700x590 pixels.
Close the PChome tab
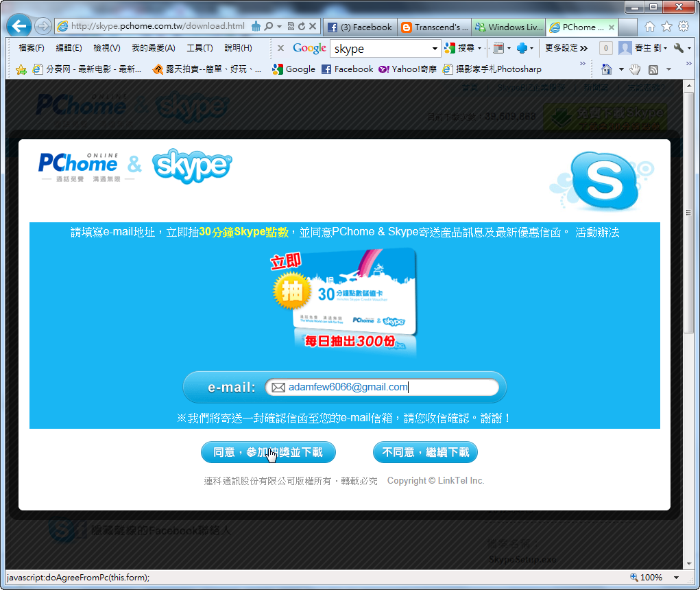[612, 27]
